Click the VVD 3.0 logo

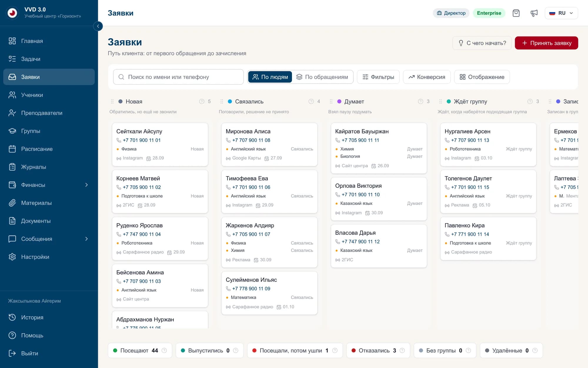click(x=12, y=13)
